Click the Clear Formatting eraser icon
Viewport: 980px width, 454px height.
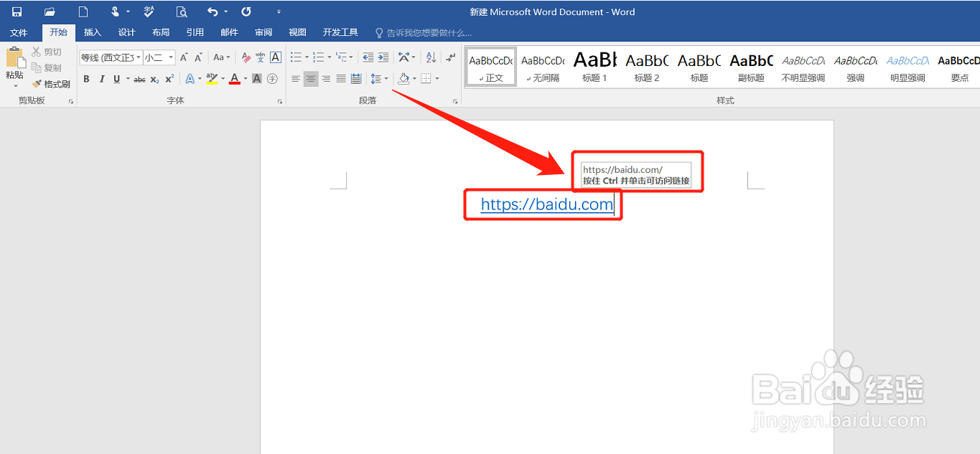pyautogui.click(x=246, y=57)
